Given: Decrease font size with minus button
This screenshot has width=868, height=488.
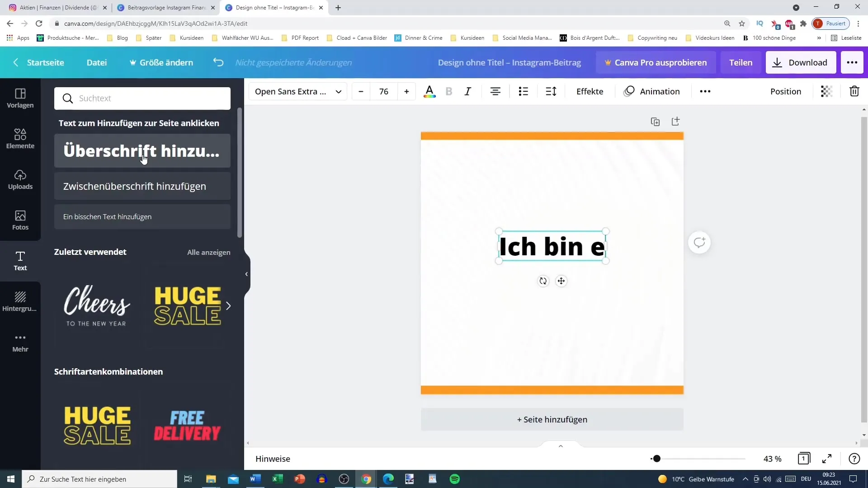Looking at the screenshot, I should (361, 92).
